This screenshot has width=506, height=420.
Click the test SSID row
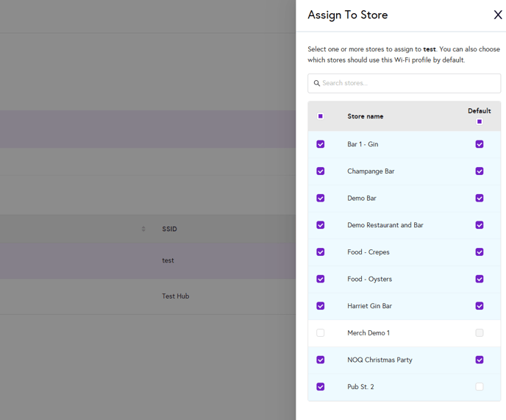tap(168, 260)
